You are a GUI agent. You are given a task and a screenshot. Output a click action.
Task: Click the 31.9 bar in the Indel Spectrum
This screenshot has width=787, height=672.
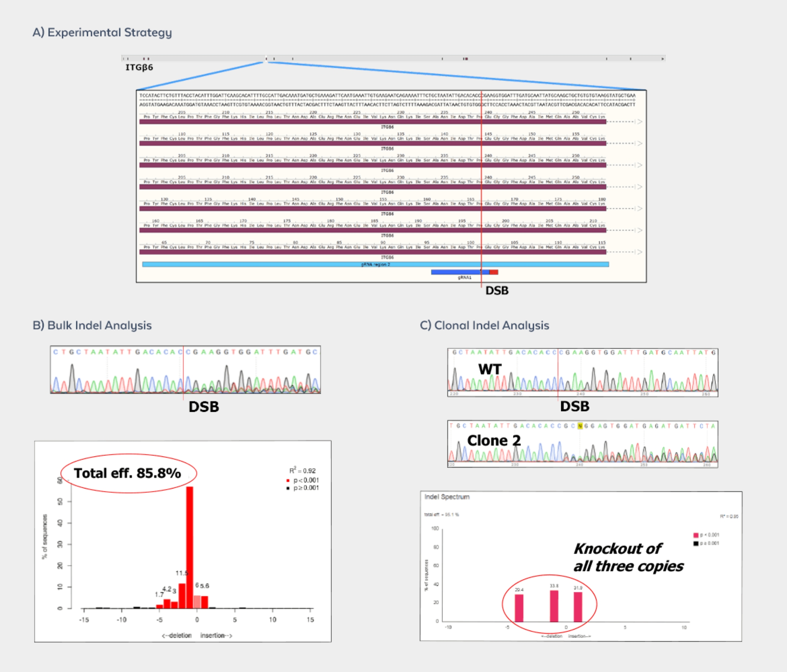(x=578, y=607)
